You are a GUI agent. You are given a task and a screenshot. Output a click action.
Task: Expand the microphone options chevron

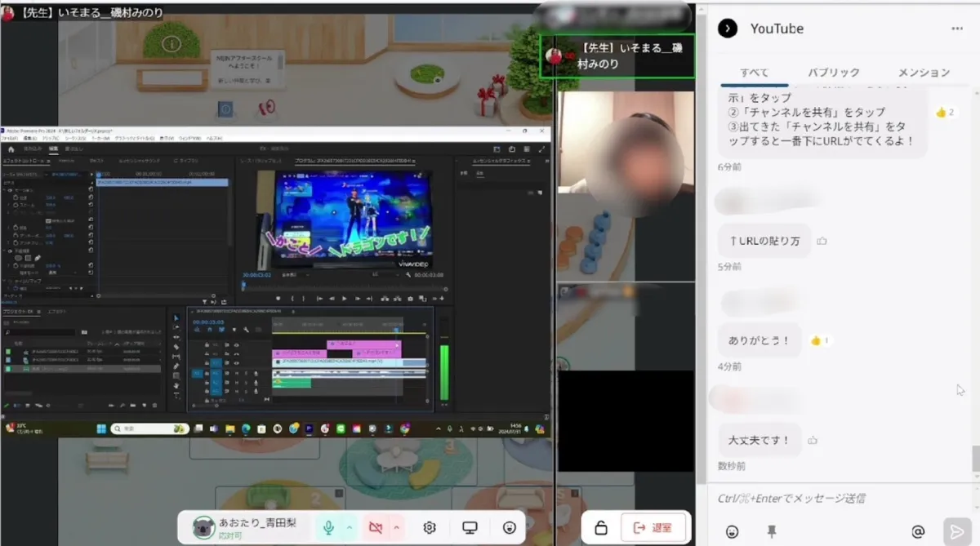350,528
